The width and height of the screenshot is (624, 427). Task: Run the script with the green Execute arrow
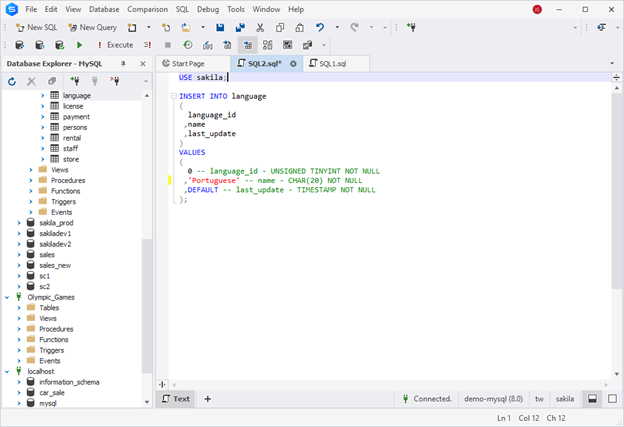pyautogui.click(x=79, y=45)
